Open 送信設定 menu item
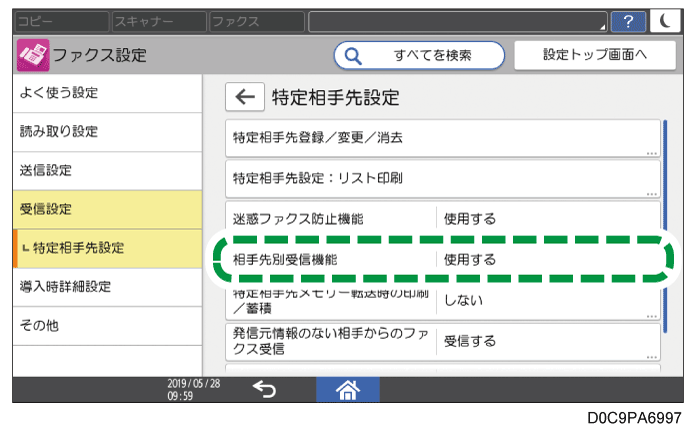This screenshot has width=695, height=431. [x=107, y=170]
